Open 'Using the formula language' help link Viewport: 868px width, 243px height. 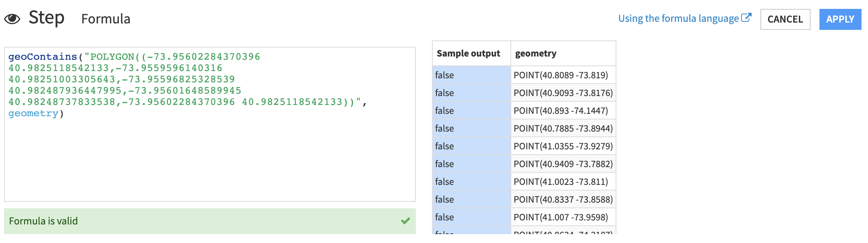tap(678, 19)
